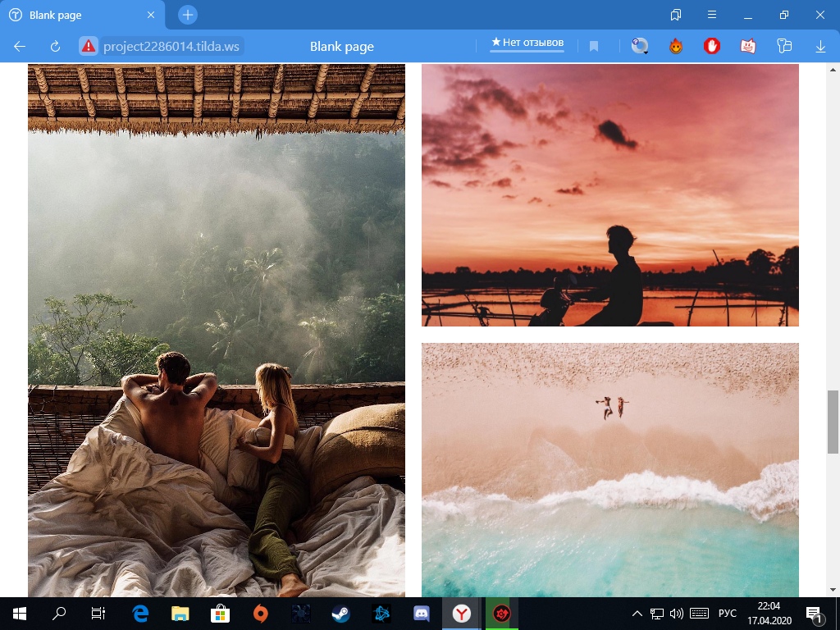Open the sunset silhouette photo
840x630 pixels.
click(x=610, y=195)
